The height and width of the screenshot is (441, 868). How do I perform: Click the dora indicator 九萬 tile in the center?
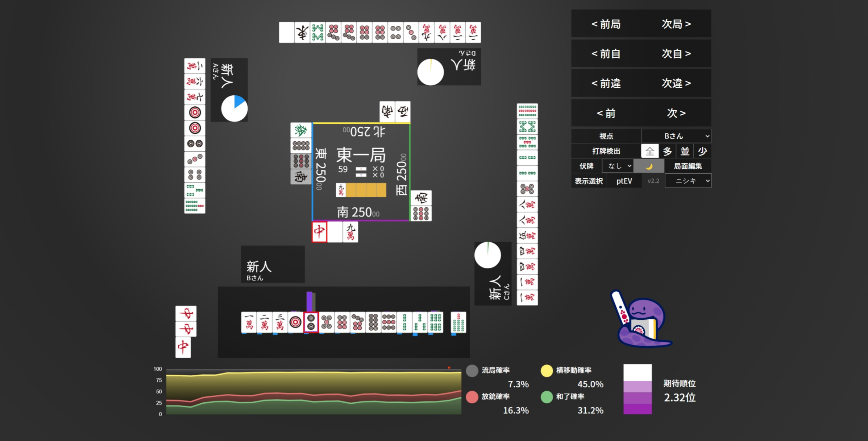coord(341,190)
